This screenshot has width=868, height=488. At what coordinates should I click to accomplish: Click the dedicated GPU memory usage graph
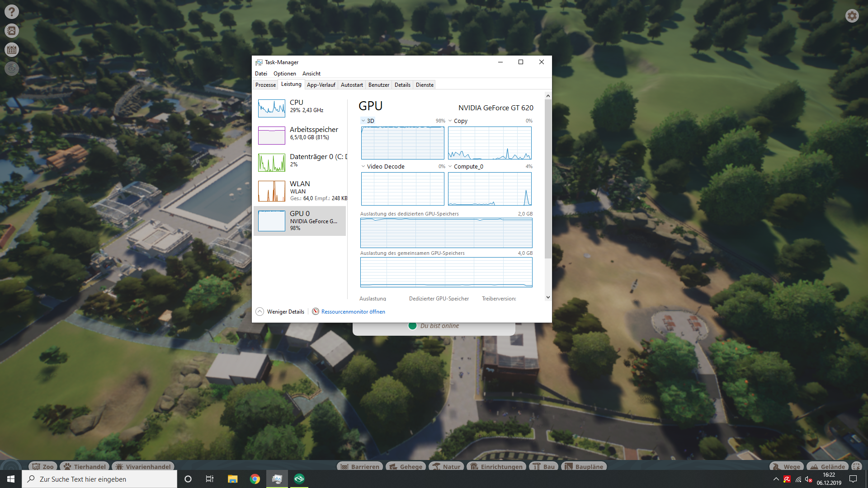point(446,233)
